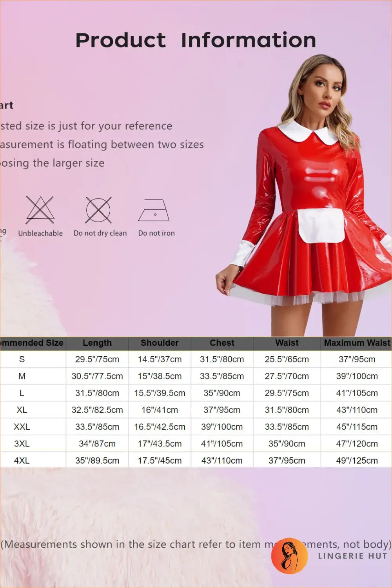This screenshot has width=392, height=588.
Task: Click size XXL shoulder '16.5"/42.5cm'
Action: point(160,426)
